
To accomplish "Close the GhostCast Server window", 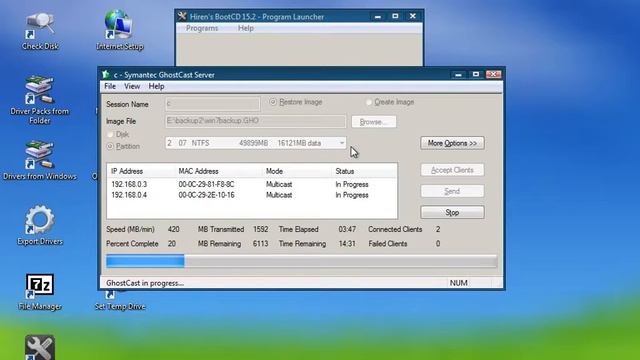I will [493, 74].
